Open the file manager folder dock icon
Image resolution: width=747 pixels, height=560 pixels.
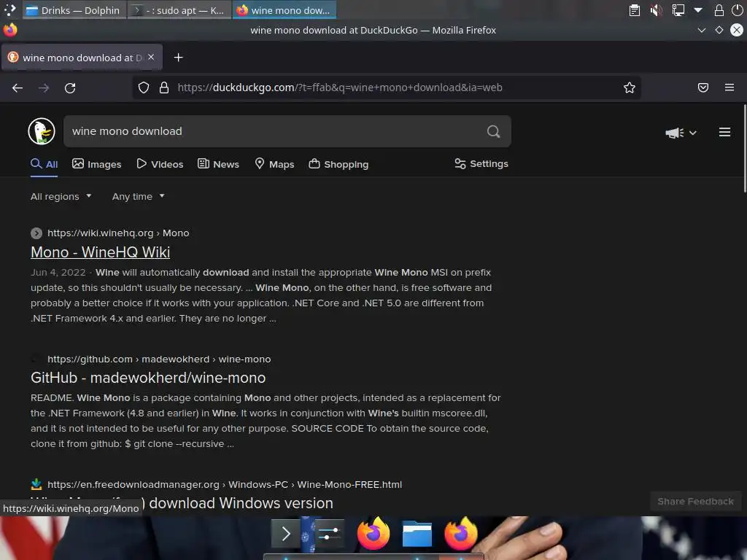coord(417,533)
